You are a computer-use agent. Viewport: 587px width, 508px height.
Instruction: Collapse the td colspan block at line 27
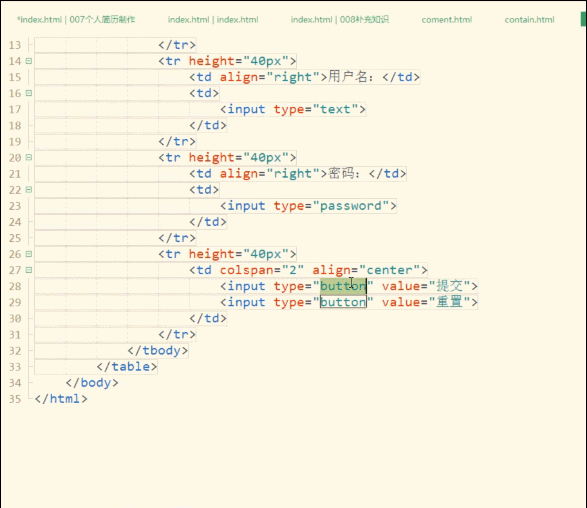coord(29,270)
